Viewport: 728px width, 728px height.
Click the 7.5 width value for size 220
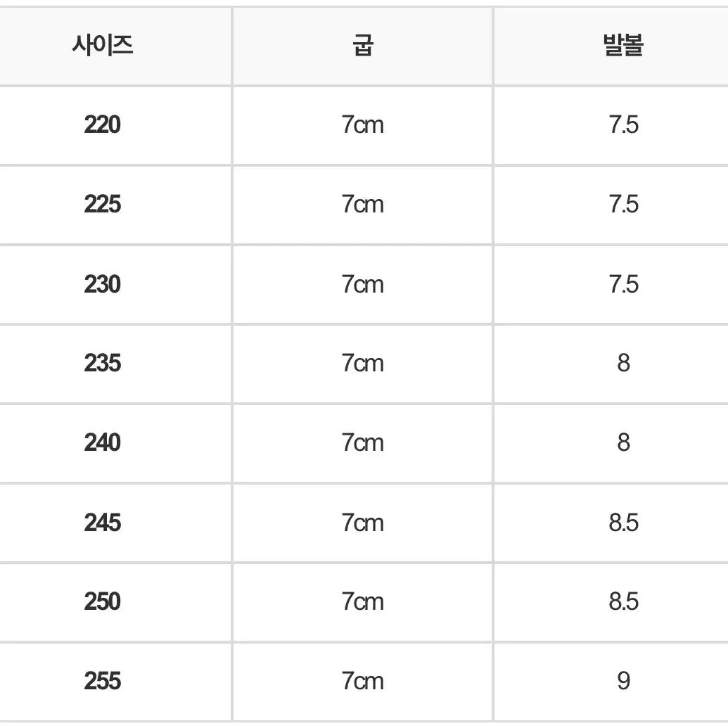point(623,125)
